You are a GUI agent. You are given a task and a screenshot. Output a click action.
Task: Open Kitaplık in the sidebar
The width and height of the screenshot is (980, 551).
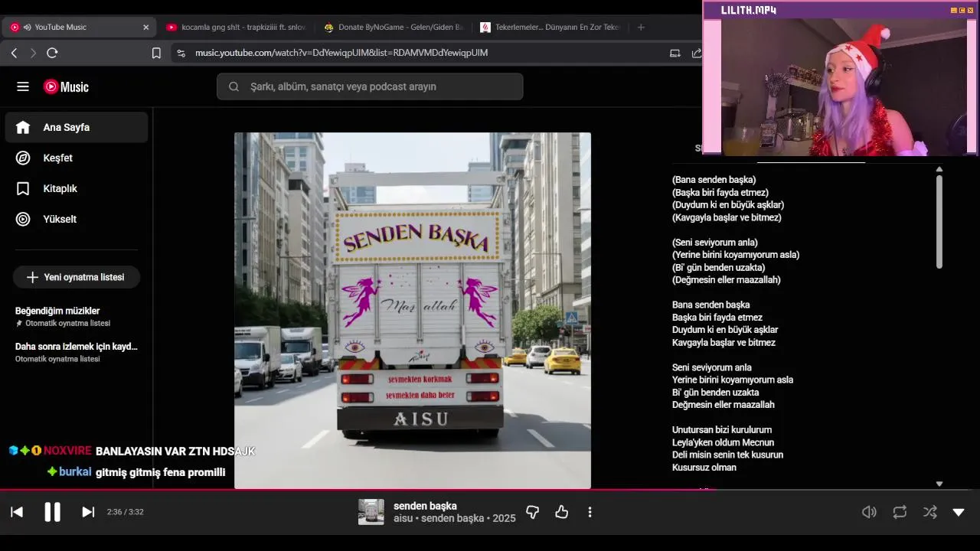click(x=77, y=188)
